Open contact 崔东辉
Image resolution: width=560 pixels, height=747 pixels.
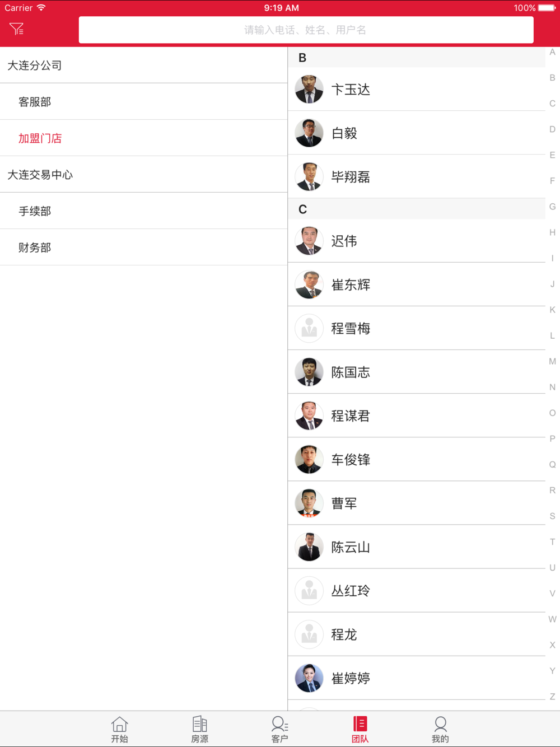tap(351, 285)
